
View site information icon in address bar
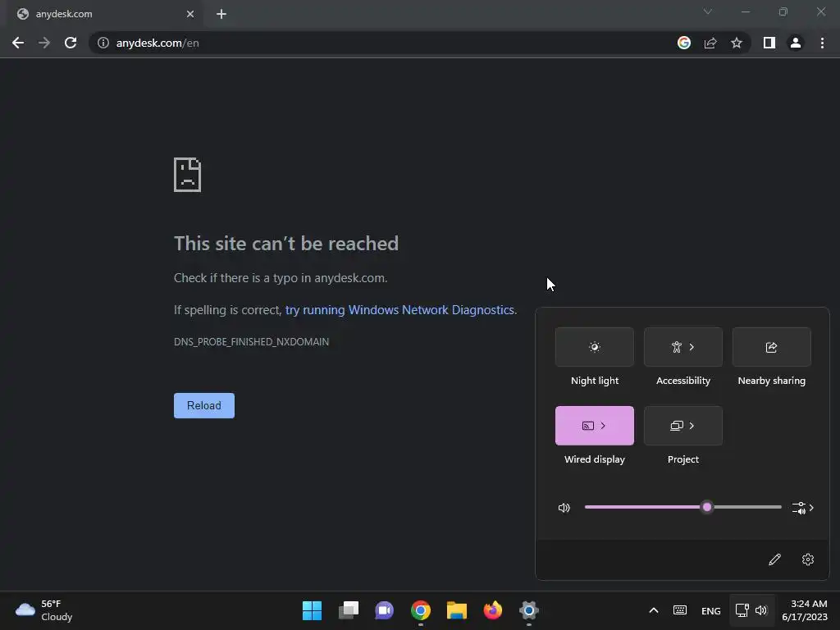(103, 43)
